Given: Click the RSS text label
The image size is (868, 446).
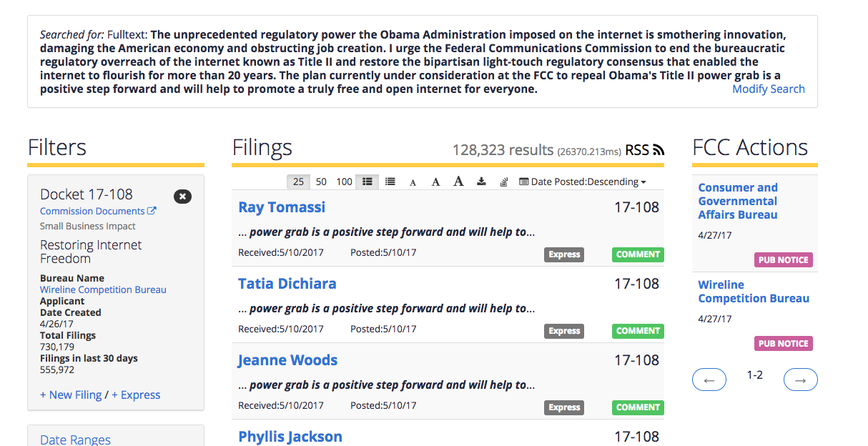Looking at the screenshot, I should coord(637,150).
